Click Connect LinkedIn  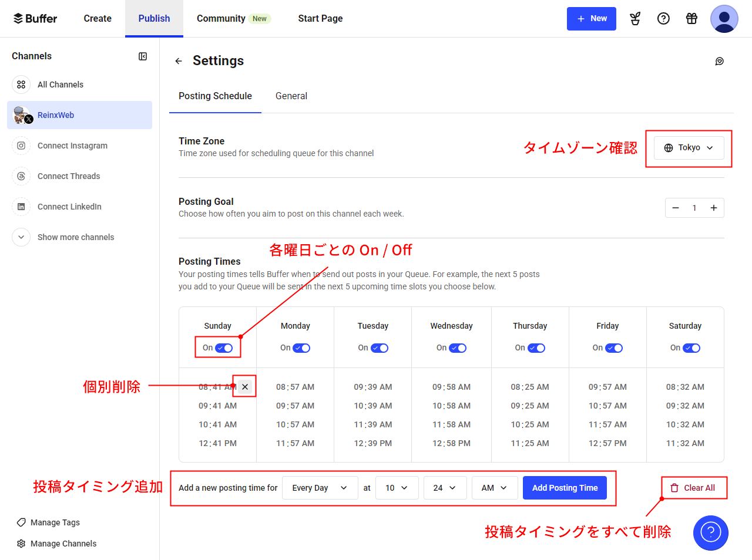[x=79, y=207]
